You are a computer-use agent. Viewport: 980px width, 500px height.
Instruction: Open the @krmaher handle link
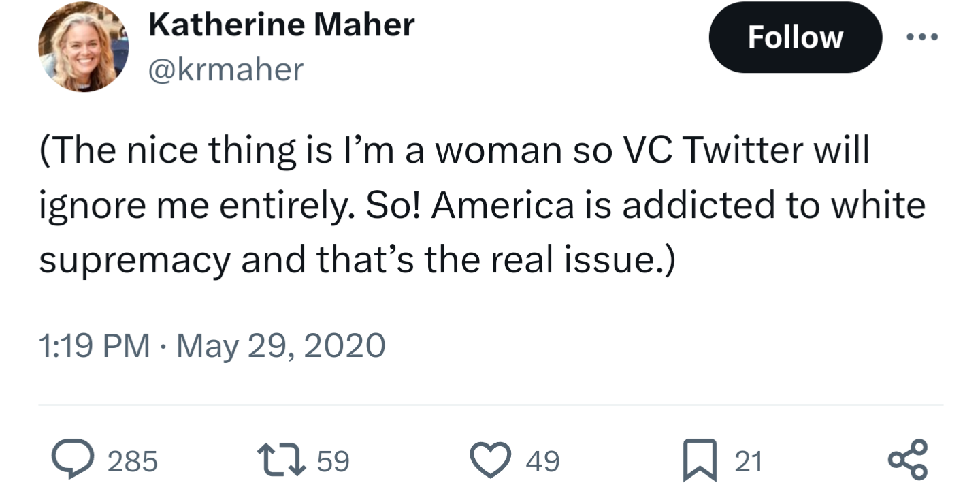pyautogui.click(x=225, y=69)
